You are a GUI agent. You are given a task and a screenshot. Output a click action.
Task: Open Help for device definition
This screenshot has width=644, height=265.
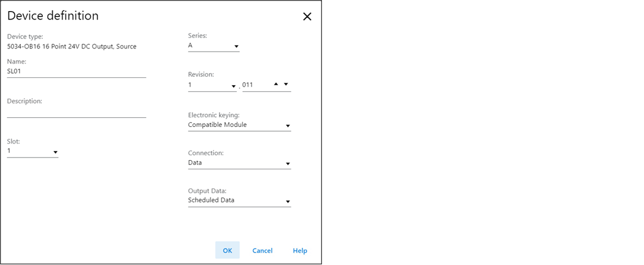click(300, 250)
